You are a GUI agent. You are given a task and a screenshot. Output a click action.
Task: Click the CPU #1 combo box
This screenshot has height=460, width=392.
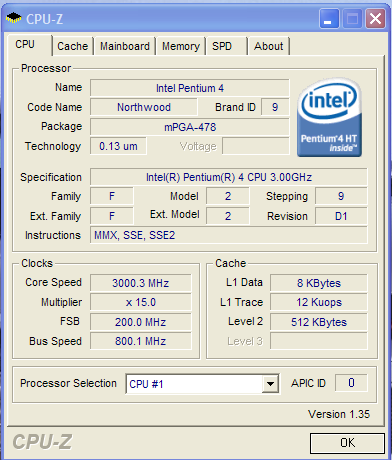point(202,384)
